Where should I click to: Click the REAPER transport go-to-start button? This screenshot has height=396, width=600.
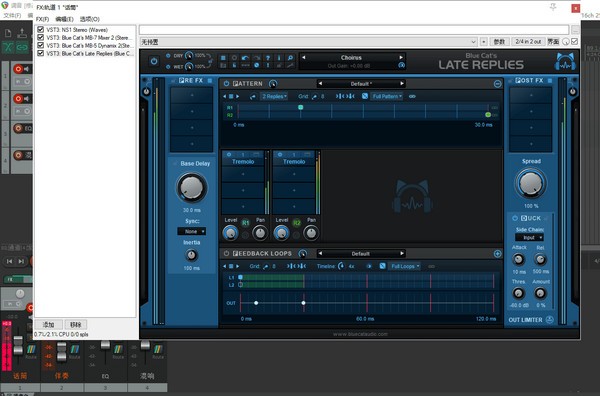10,261
